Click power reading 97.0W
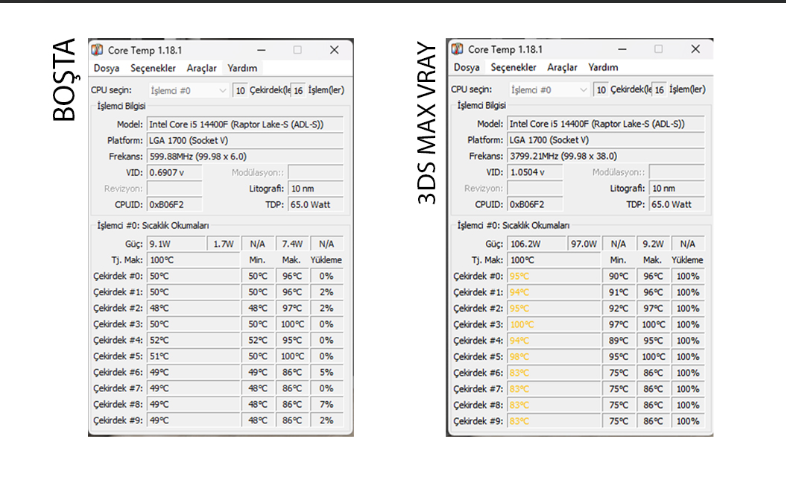The image size is (786, 482). (584, 244)
